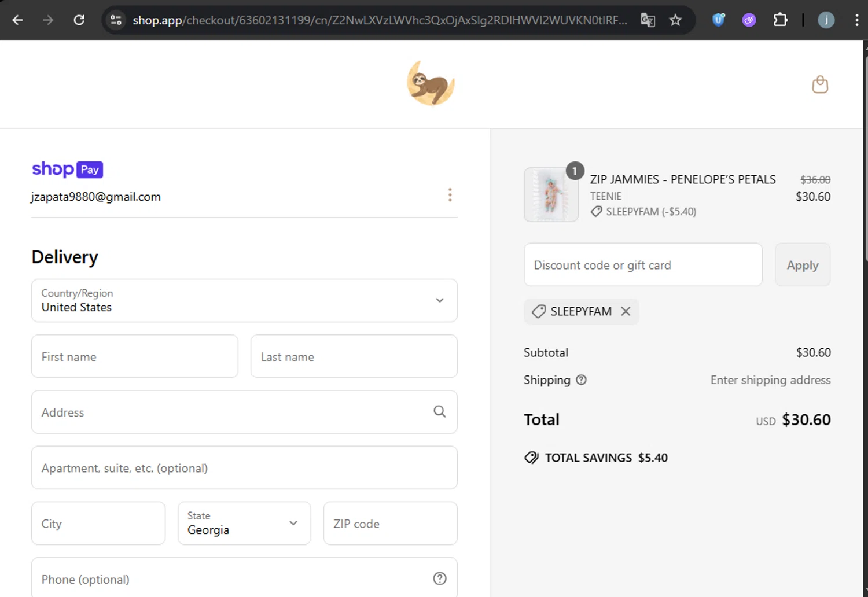Click the Shop Pay logo
Viewport: 868px width, 597px height.
(x=67, y=169)
